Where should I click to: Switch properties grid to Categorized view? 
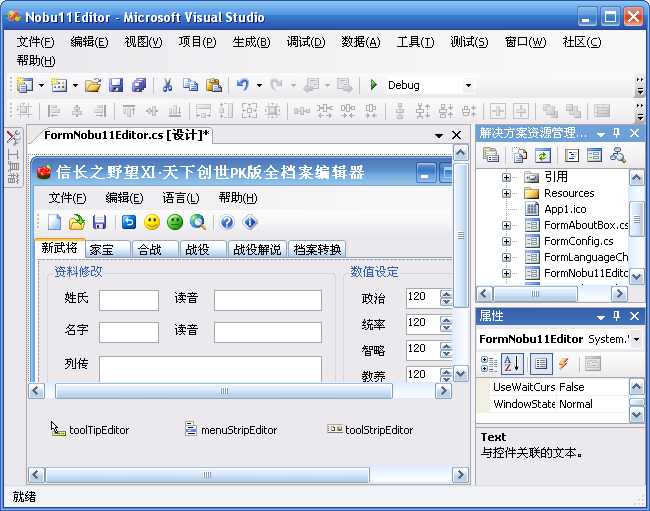pos(489,364)
